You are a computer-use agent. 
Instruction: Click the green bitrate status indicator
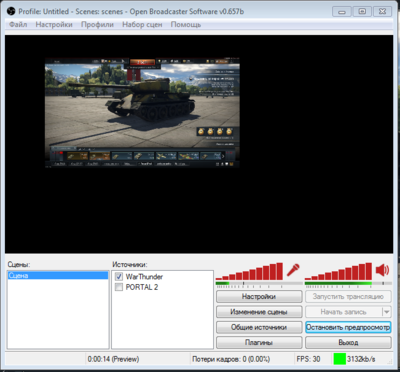coord(340,359)
